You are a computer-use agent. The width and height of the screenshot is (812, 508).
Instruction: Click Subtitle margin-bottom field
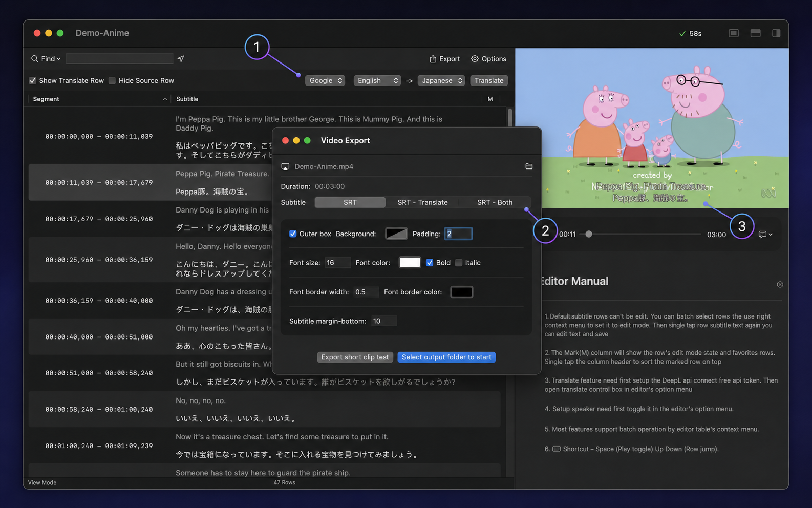tap(384, 321)
